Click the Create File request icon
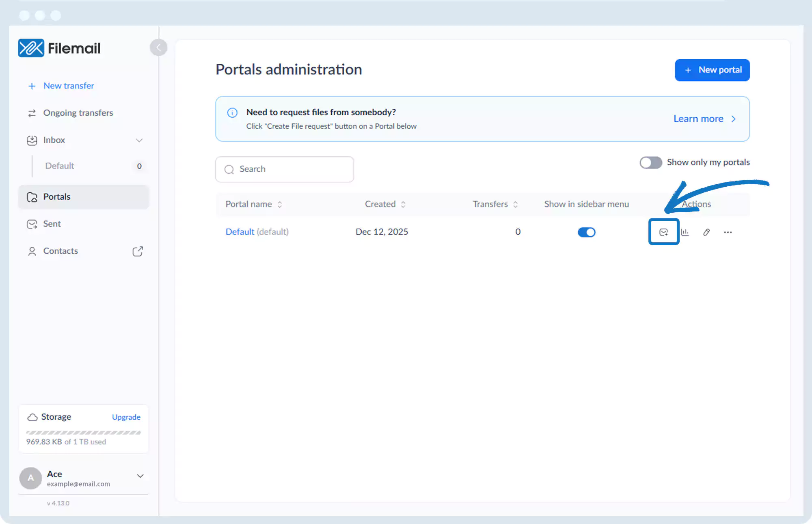This screenshot has height=524, width=812. point(663,232)
